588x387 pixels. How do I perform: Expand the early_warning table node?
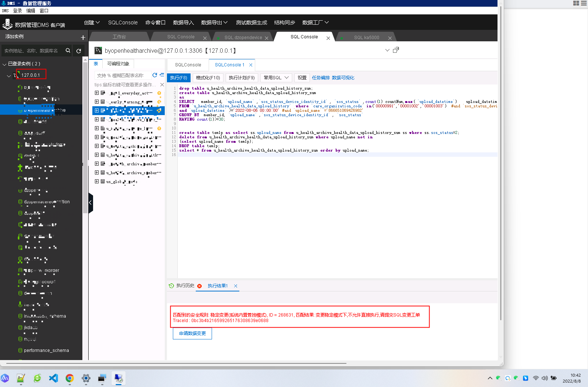[x=97, y=102]
